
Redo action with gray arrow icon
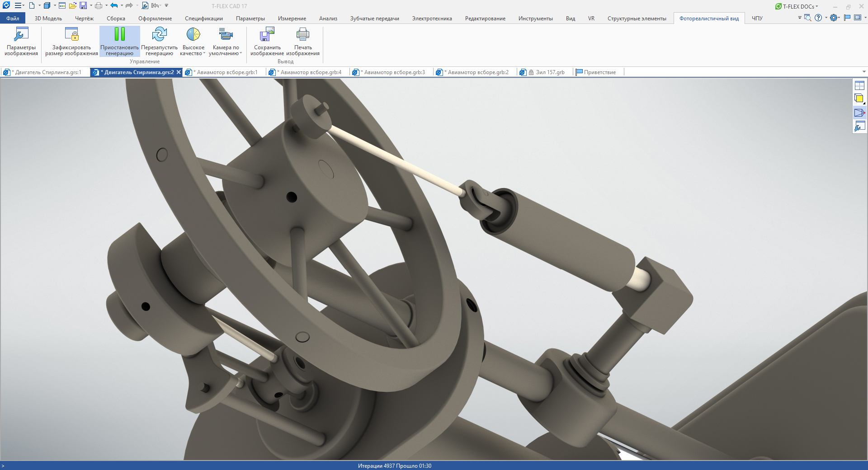(x=129, y=5)
